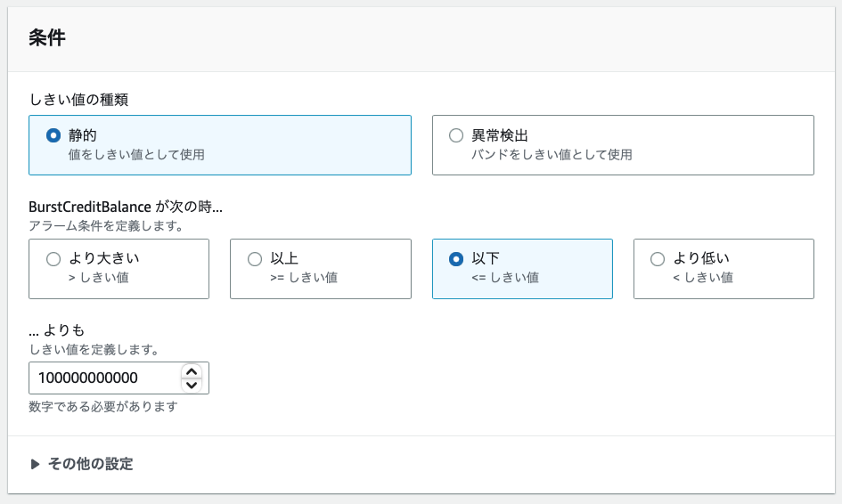Click the ">= しきい値" option subtitle
Image resolution: width=842 pixels, height=504 pixels.
pos(304,278)
